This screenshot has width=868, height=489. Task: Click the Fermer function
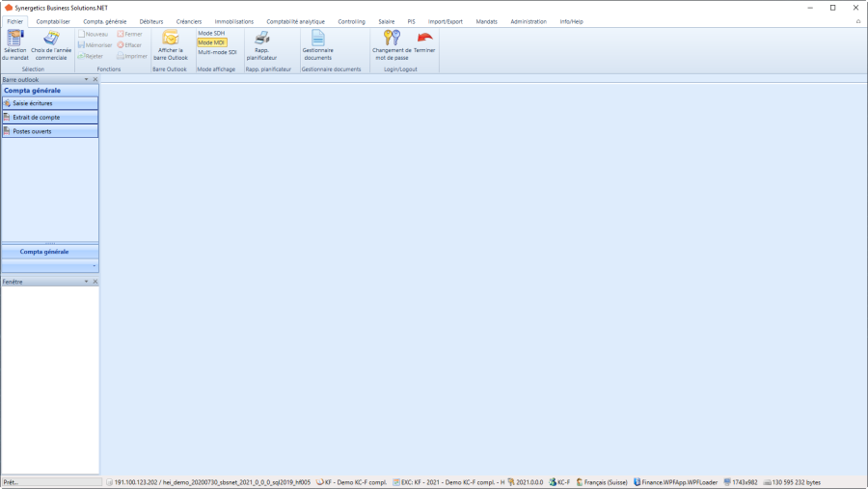(x=129, y=34)
